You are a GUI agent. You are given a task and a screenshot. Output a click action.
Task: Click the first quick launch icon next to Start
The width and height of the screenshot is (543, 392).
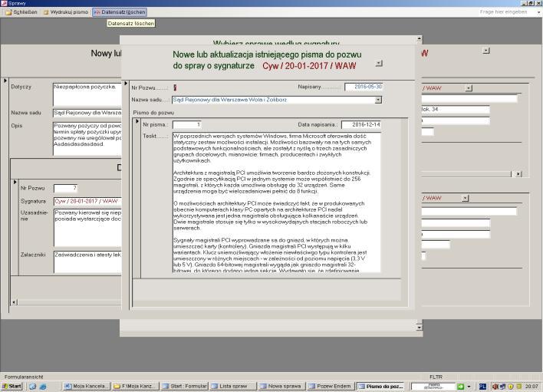tap(32, 387)
